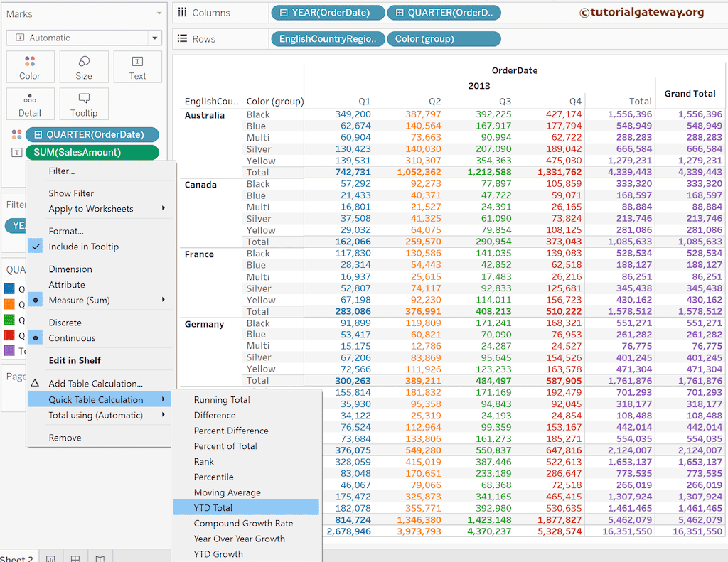Click the Color (group) pill in Rows
Image resolution: width=728 pixels, height=562 pixels.
click(x=444, y=39)
